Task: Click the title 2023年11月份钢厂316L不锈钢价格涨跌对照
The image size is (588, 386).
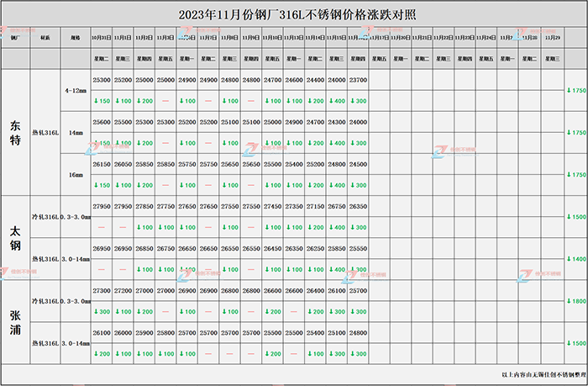Action: pos(297,14)
